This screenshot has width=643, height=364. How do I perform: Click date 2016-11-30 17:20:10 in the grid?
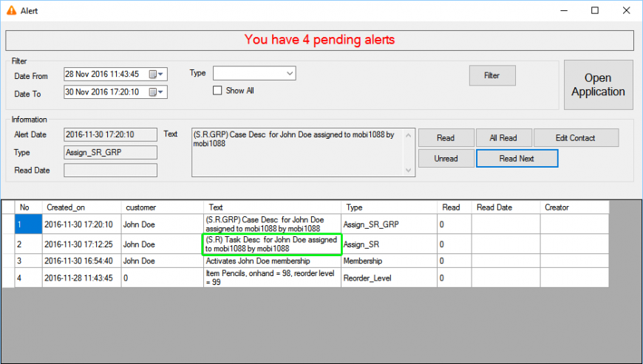(81, 224)
